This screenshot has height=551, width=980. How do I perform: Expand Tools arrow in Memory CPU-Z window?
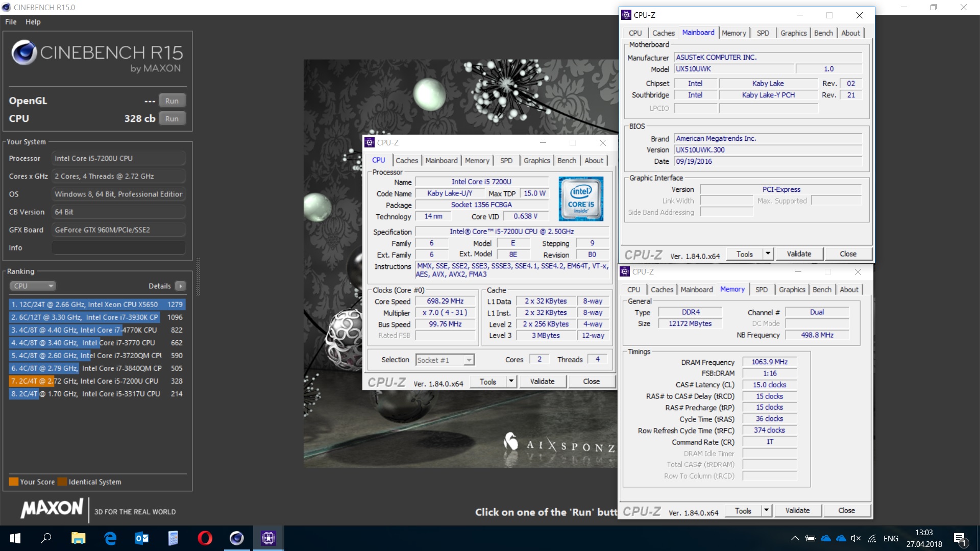pos(767,511)
